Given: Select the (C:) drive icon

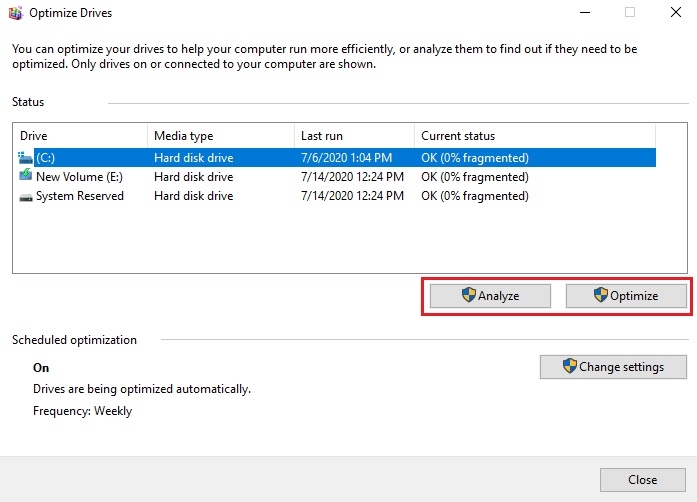Looking at the screenshot, I should (25, 158).
